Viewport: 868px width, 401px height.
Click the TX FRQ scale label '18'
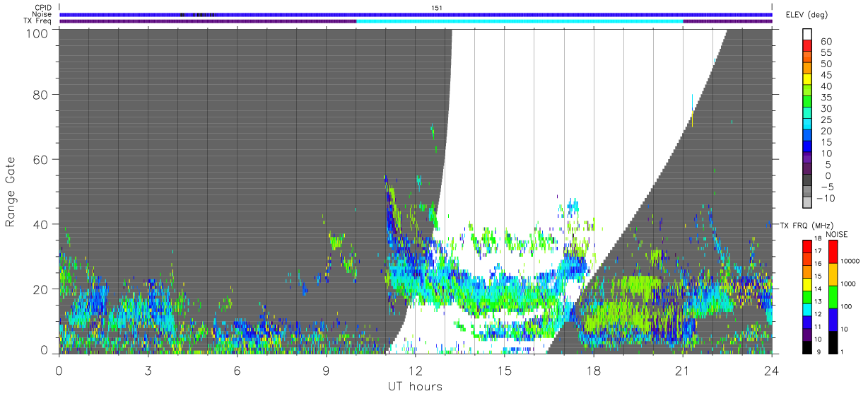tap(818, 238)
